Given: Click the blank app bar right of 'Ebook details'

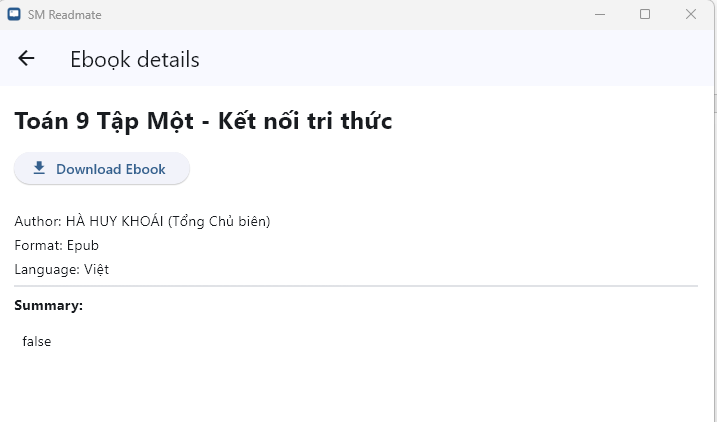Looking at the screenshot, I should click(450, 60).
